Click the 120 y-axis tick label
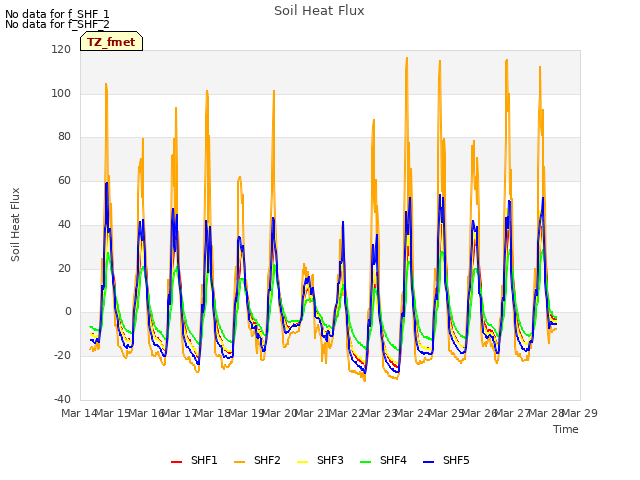The width and height of the screenshot is (640, 480). pos(61,49)
